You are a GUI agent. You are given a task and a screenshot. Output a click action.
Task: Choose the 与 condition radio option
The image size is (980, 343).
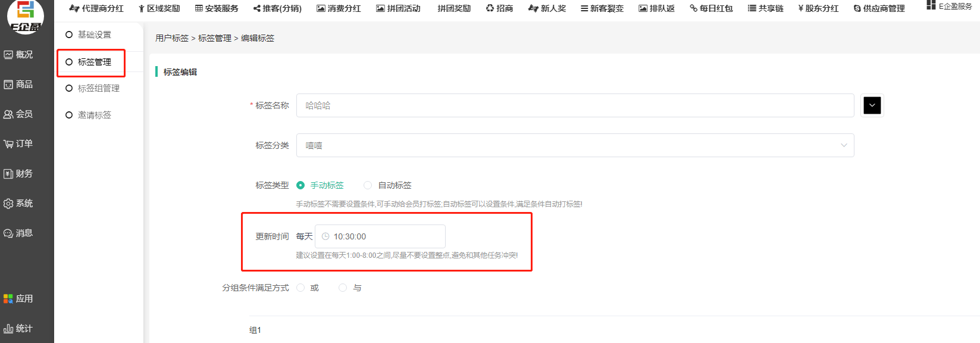(343, 288)
